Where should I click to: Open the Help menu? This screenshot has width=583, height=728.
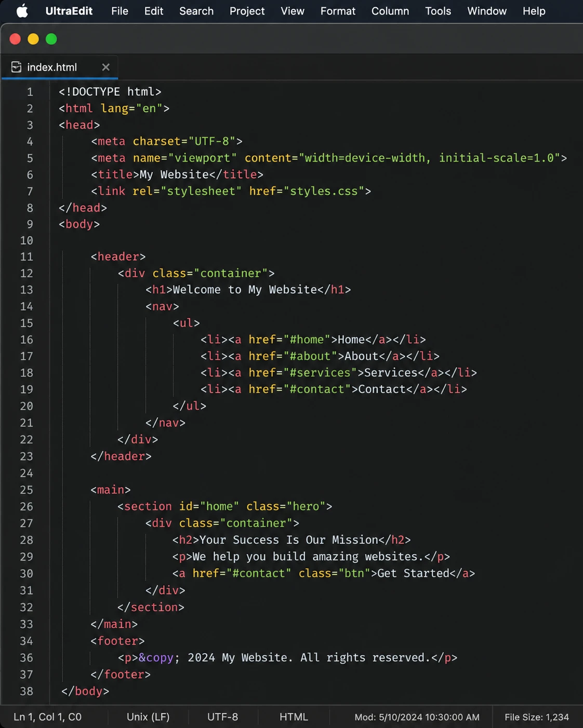pos(534,11)
